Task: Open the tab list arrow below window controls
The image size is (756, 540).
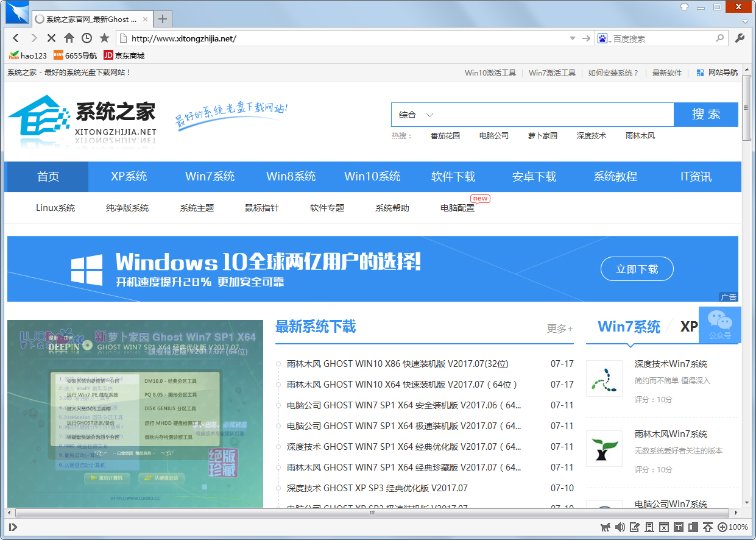Action: (x=745, y=22)
